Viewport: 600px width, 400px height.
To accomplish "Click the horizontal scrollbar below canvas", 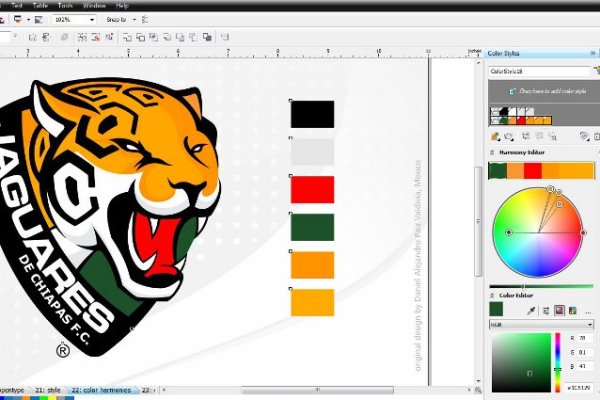I will click(317, 390).
